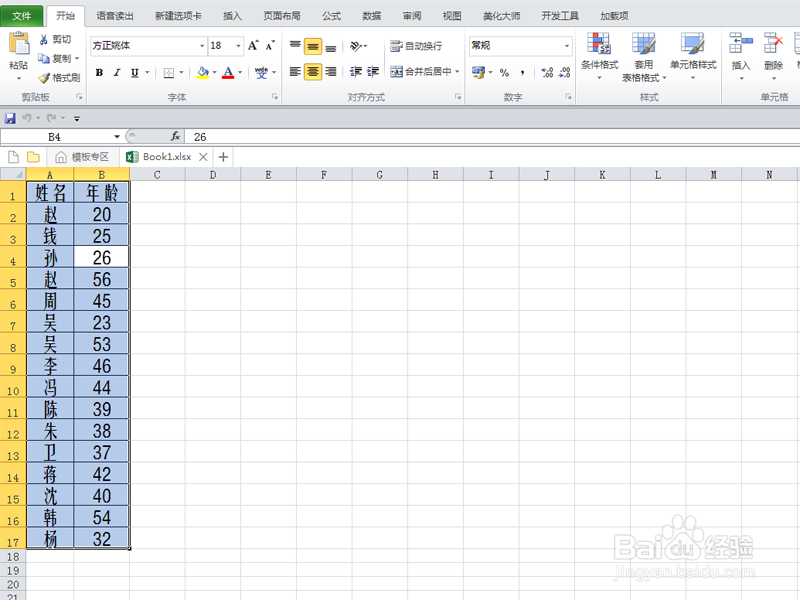Click the Paste icon
The height and width of the screenshot is (600, 800).
19,44
